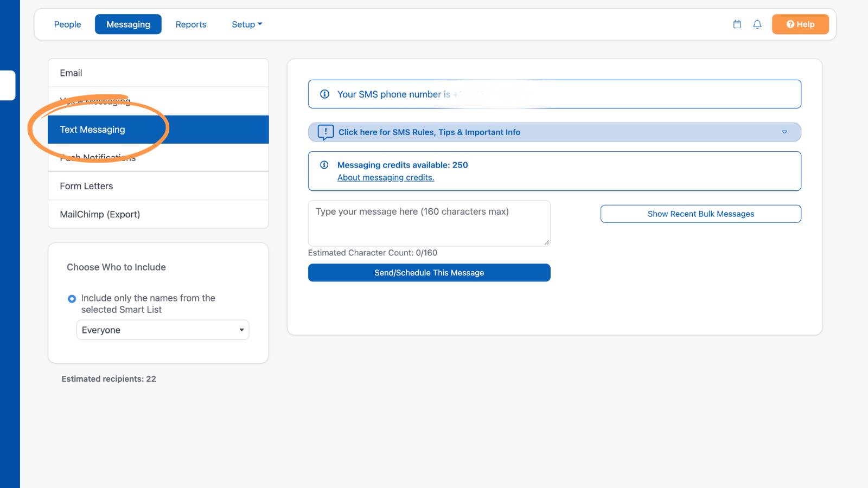
Task: Click the Estimated Character Count text
Action: [373, 253]
